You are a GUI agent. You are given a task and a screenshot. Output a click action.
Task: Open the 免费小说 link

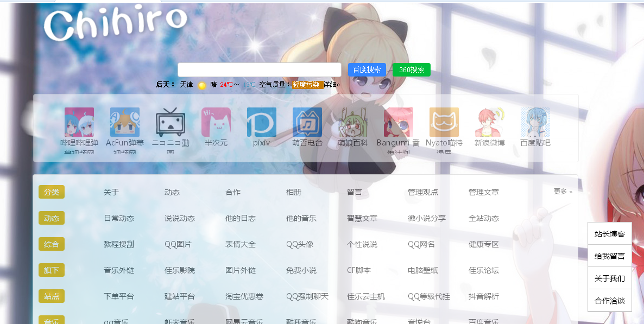click(301, 270)
